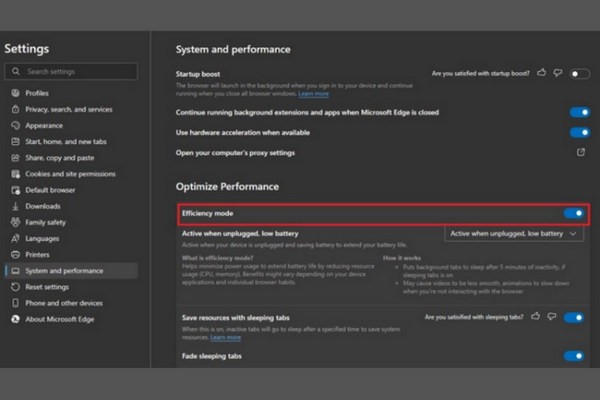Image resolution: width=600 pixels, height=400 pixels.
Task: Toggle save resources with sleeping tabs
Action: (573, 318)
